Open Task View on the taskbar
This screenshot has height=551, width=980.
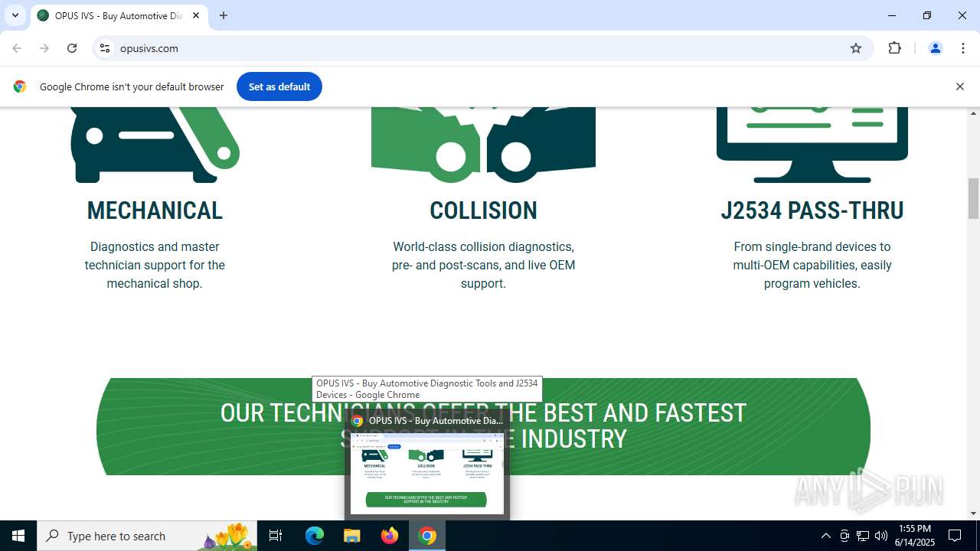pos(276,536)
